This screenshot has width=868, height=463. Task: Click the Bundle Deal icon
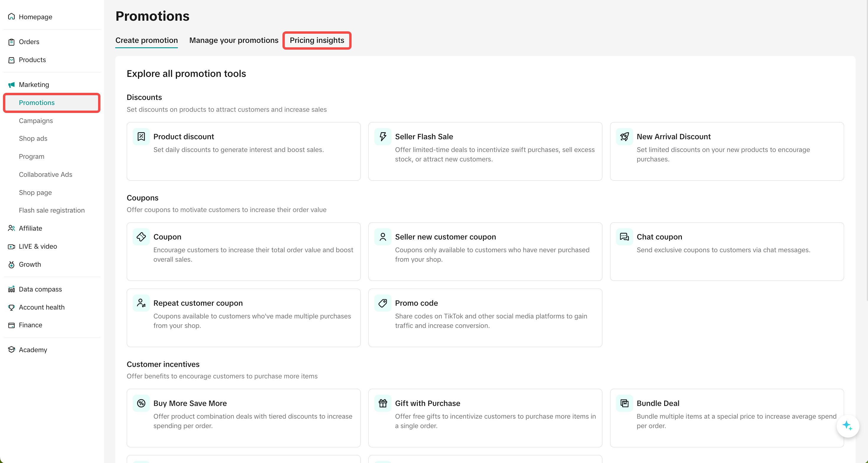[624, 403]
